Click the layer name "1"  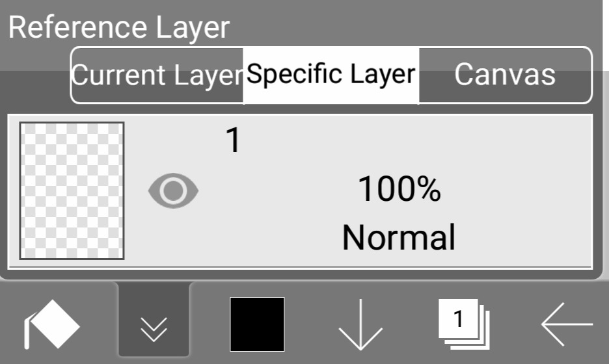[233, 140]
